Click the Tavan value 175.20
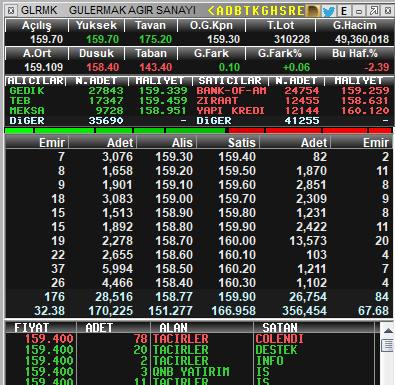Image resolution: width=395 pixels, height=385 pixels. pyautogui.click(x=155, y=39)
